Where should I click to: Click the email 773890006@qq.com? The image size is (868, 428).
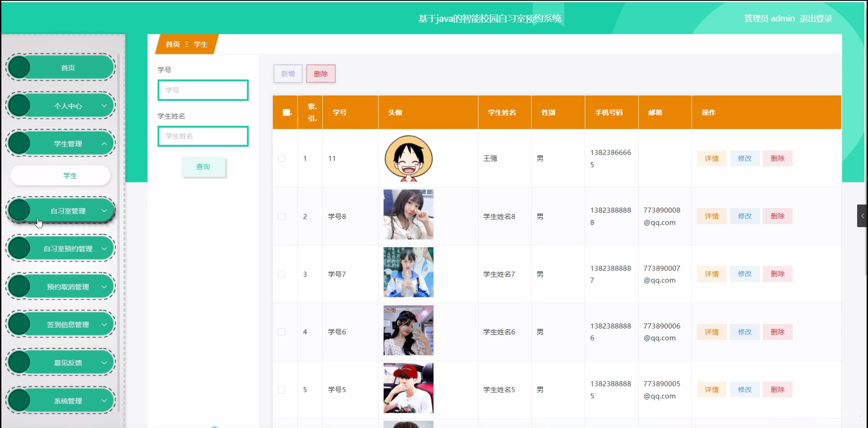click(x=662, y=332)
